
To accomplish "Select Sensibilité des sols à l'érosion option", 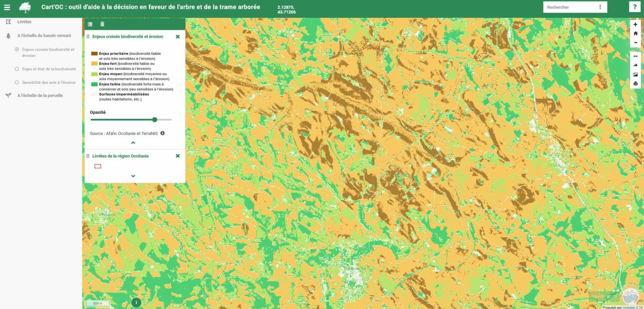I will (17, 83).
